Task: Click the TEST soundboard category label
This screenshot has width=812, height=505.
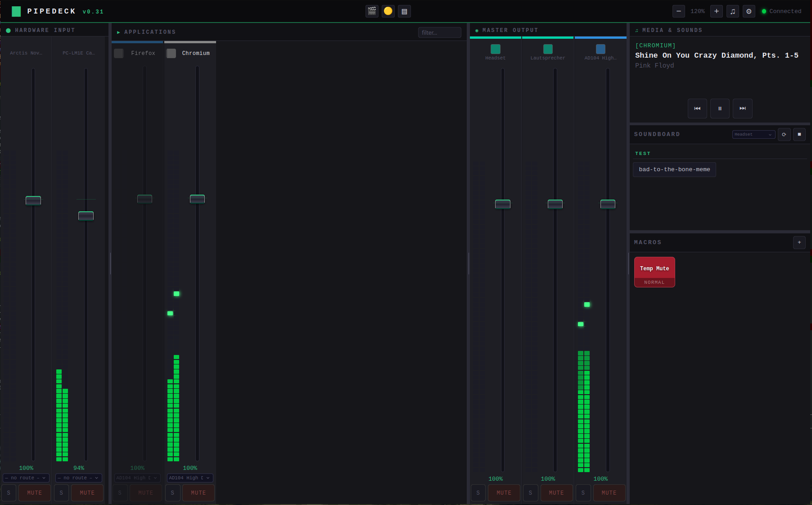Action: tap(643, 154)
